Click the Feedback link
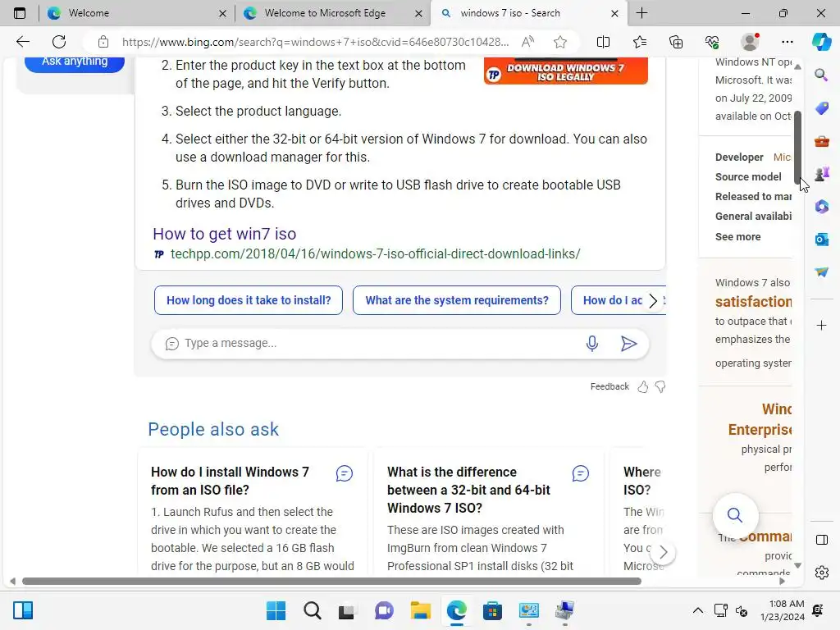 coord(609,387)
